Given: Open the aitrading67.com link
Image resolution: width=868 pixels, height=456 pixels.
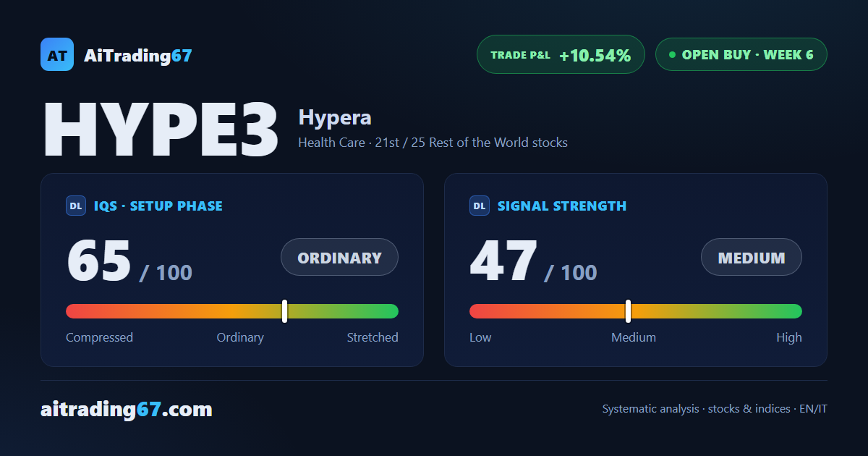Looking at the screenshot, I should 127,410.
